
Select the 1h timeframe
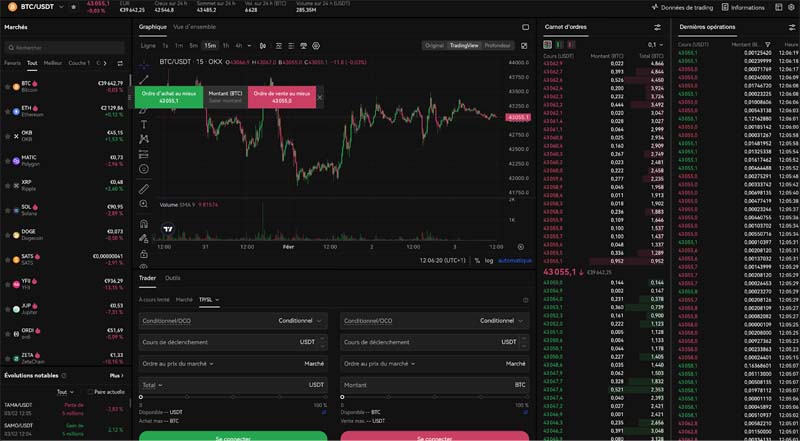click(226, 46)
